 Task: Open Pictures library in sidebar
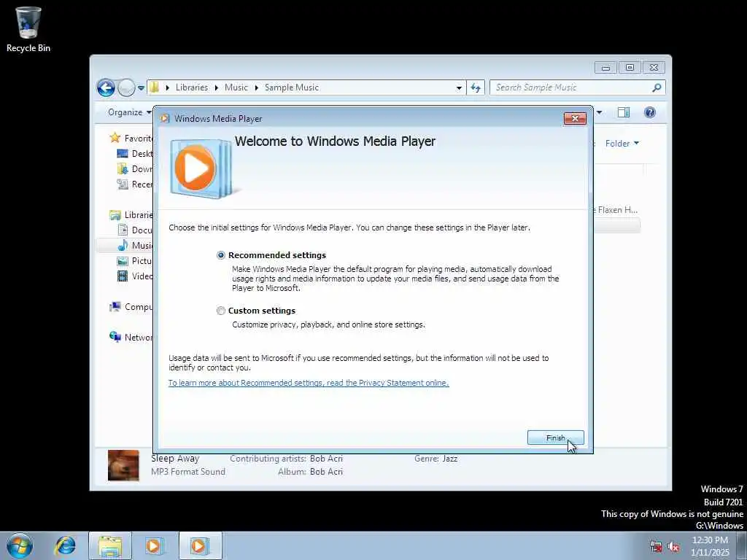(x=135, y=260)
